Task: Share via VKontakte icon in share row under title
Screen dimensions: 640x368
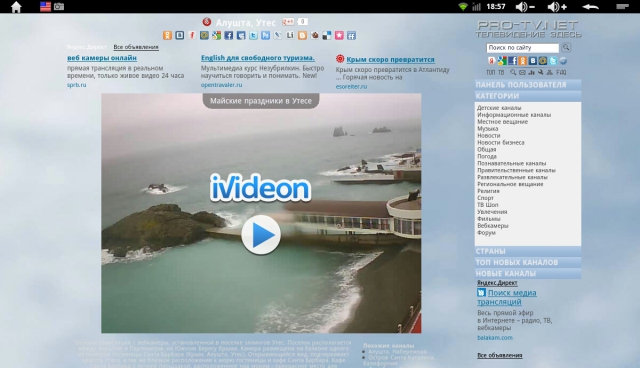Action: coord(180,35)
